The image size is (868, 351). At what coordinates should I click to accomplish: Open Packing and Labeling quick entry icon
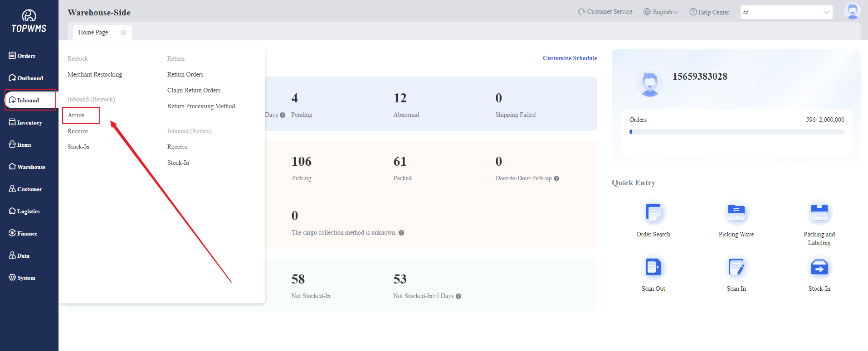tap(819, 213)
